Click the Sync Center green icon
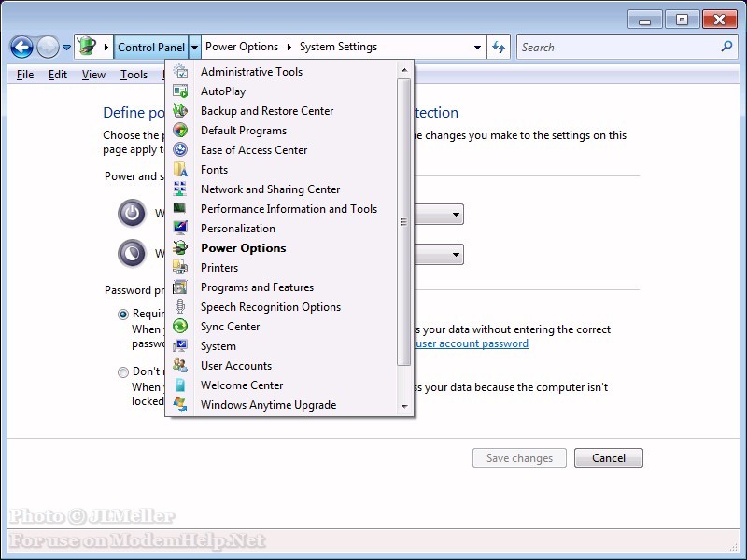Screen dimensions: 747x560 180,326
